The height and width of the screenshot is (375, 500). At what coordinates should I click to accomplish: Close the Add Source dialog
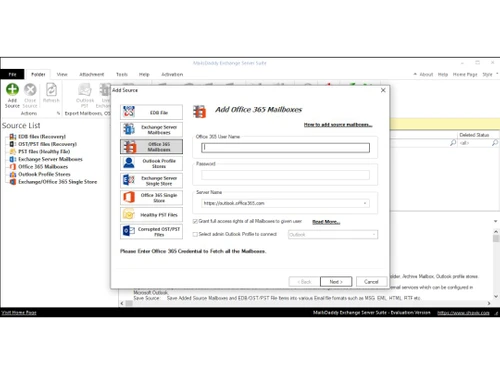(383, 90)
